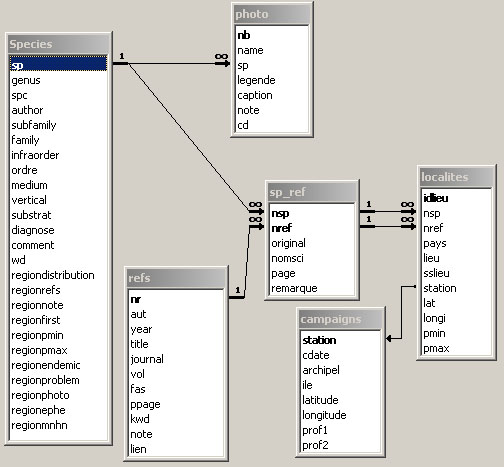Select journal field in refs table
The width and height of the screenshot is (504, 467).
click(176, 359)
